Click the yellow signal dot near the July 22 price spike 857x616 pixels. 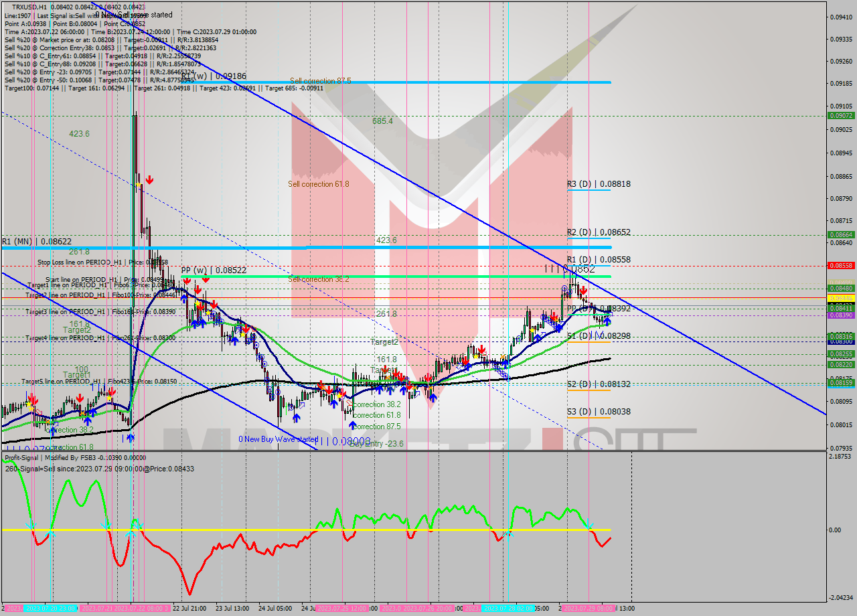[138, 185]
